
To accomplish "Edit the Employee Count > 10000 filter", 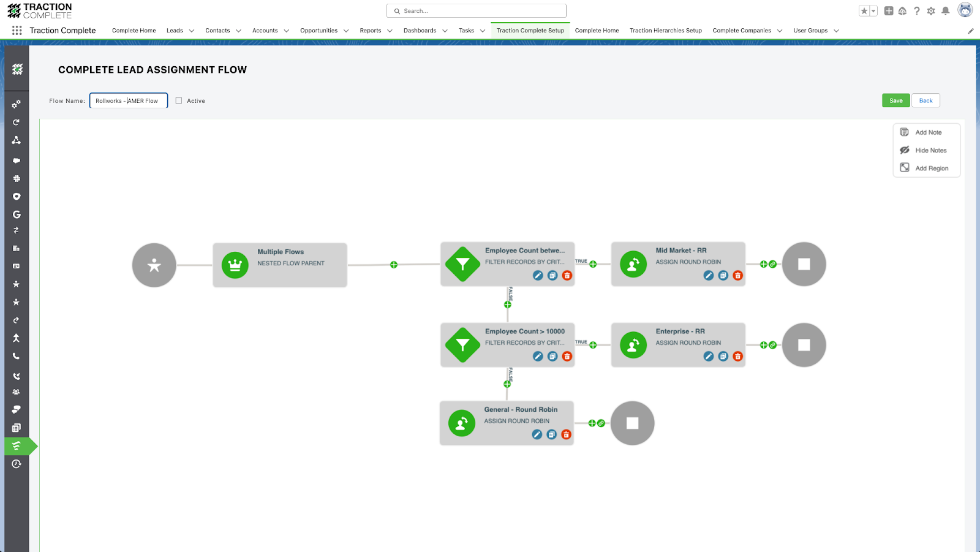I will coord(538,357).
